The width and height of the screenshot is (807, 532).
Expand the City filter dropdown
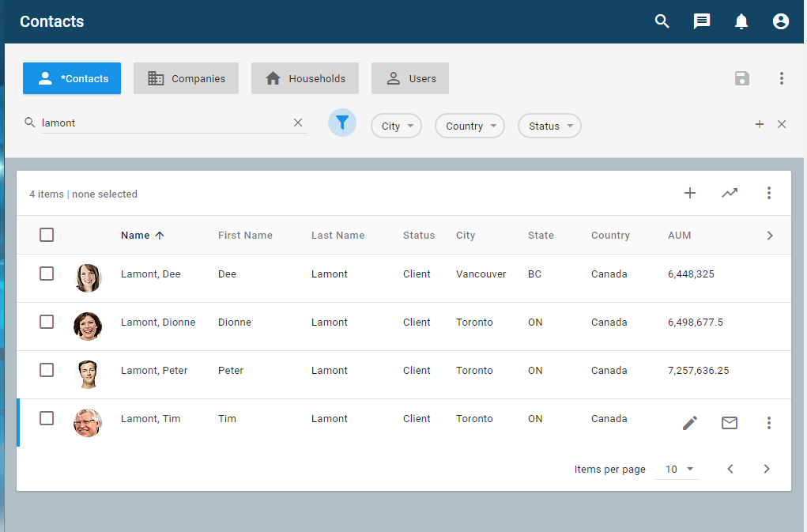tap(396, 126)
